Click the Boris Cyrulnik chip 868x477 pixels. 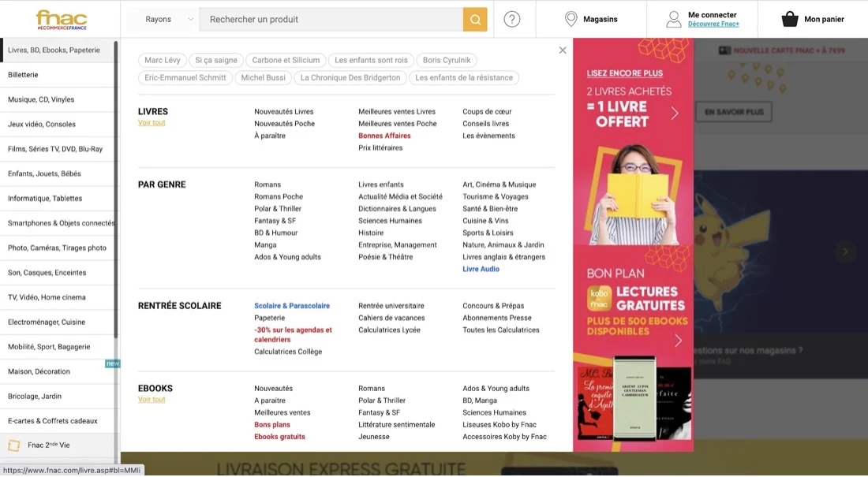click(447, 61)
